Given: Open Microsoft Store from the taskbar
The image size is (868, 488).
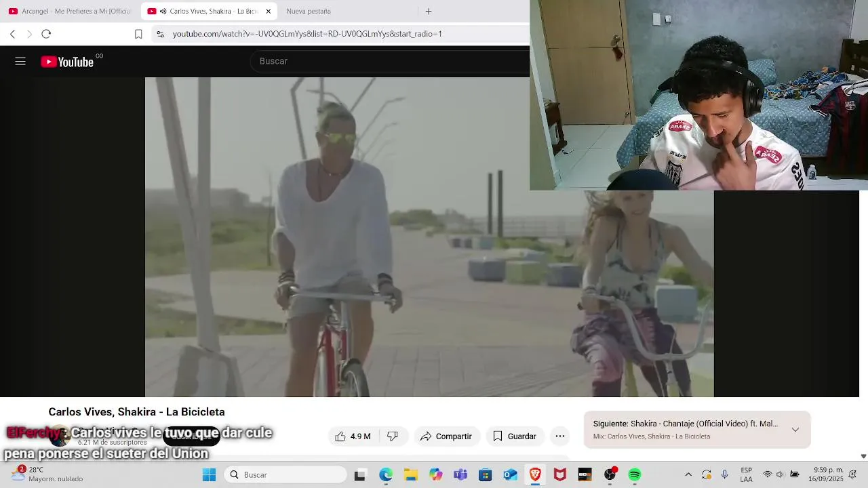Looking at the screenshot, I should pos(486,475).
